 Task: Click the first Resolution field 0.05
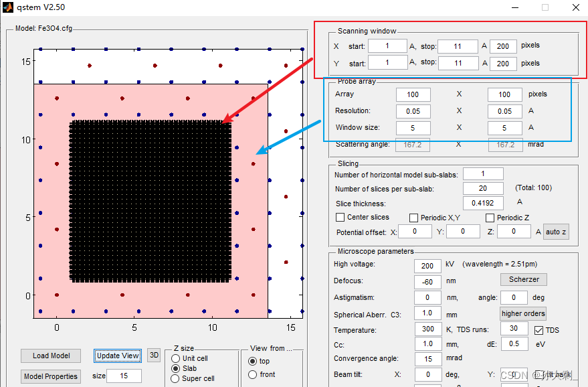[x=413, y=111]
